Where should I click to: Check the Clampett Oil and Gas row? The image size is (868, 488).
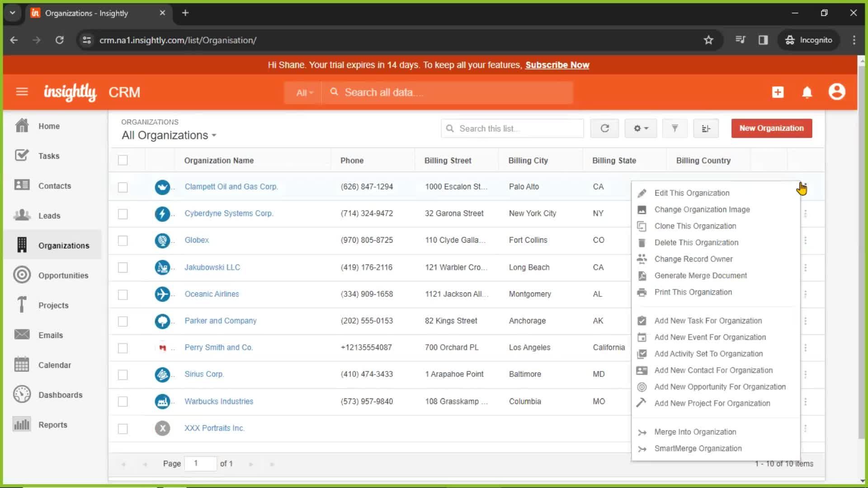[123, 187]
